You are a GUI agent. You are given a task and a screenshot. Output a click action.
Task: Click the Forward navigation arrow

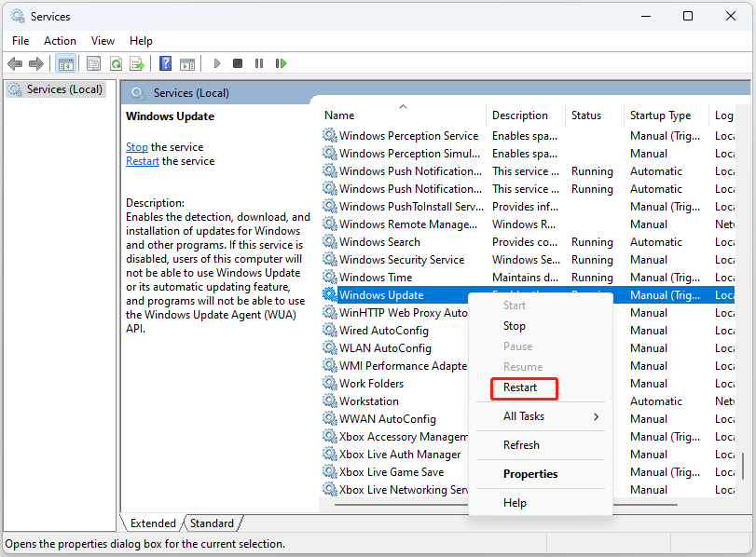coord(35,62)
